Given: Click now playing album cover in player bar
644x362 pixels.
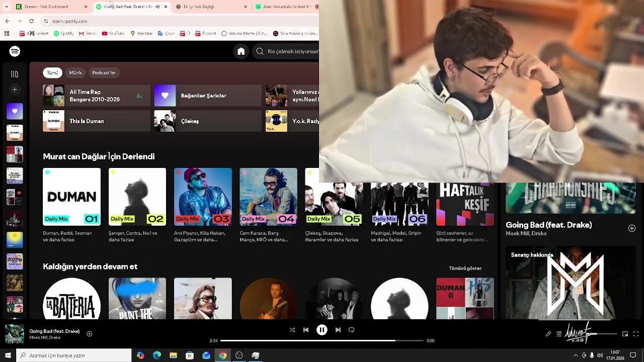Looking at the screenshot, I should point(15,334).
